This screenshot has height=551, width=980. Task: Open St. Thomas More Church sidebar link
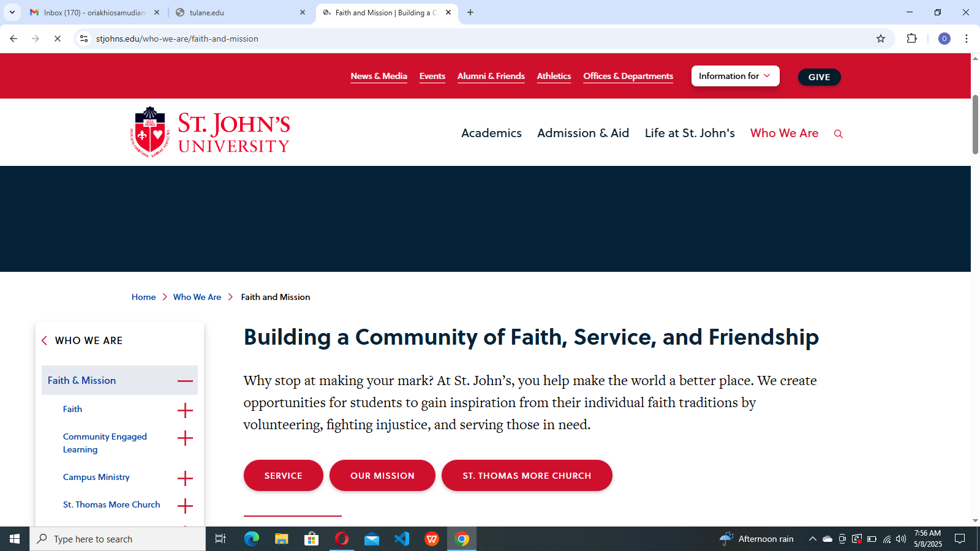pos(111,504)
